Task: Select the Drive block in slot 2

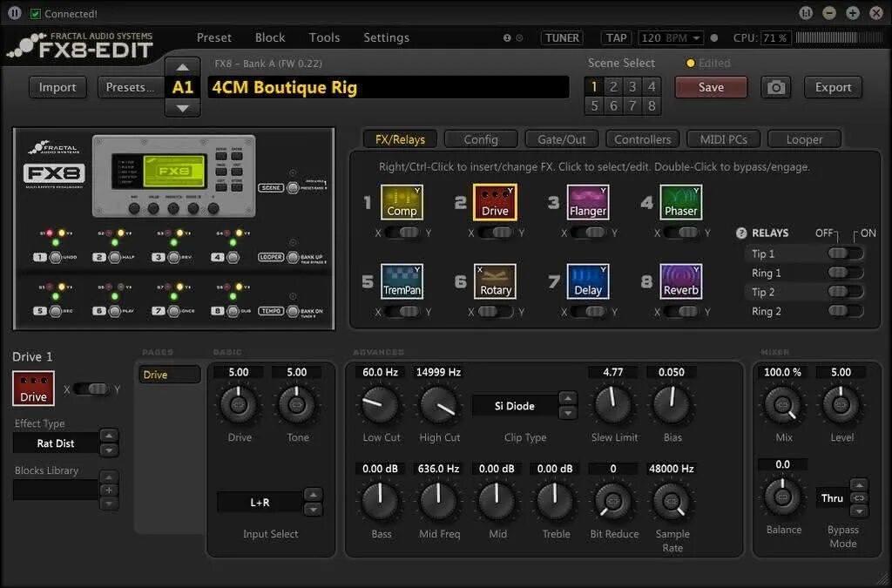Action: [x=495, y=202]
